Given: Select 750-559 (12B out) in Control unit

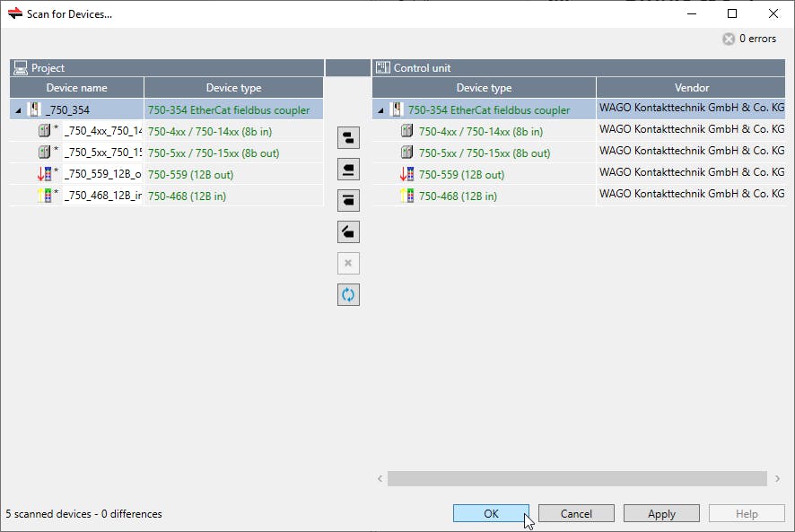Looking at the screenshot, I should [461, 174].
